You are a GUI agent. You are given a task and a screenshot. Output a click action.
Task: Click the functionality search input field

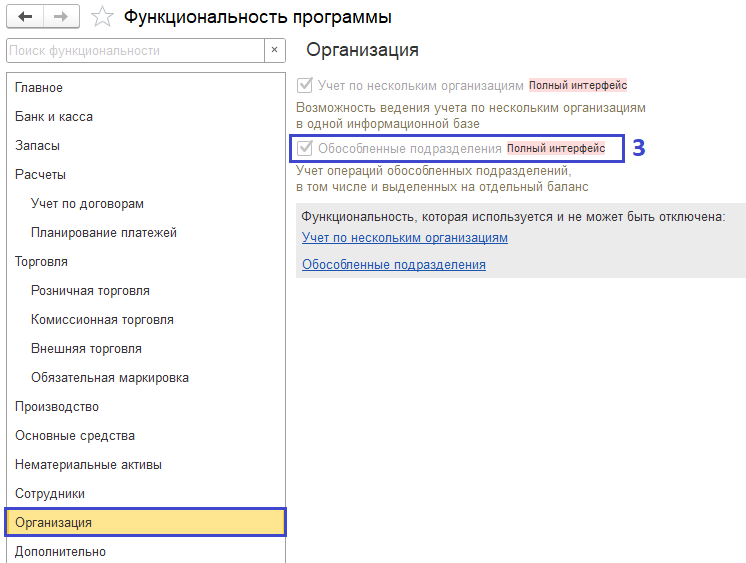pyautogui.click(x=135, y=50)
